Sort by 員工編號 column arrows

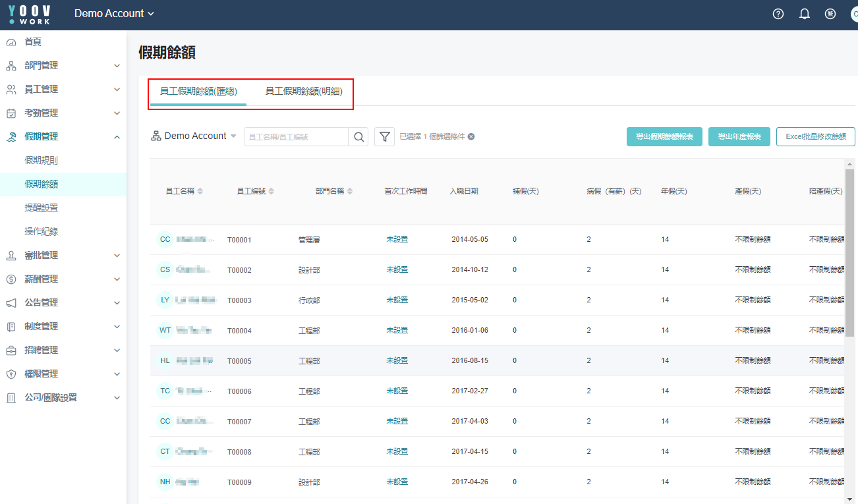point(271,191)
